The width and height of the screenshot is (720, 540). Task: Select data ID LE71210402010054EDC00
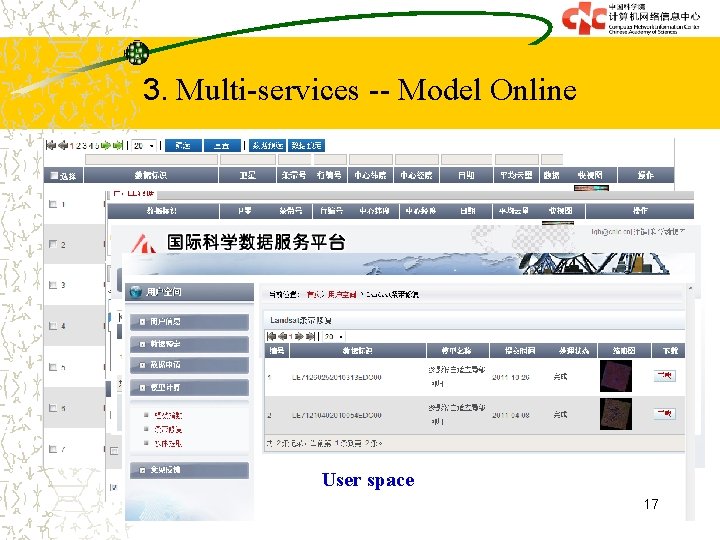[x=337, y=415]
